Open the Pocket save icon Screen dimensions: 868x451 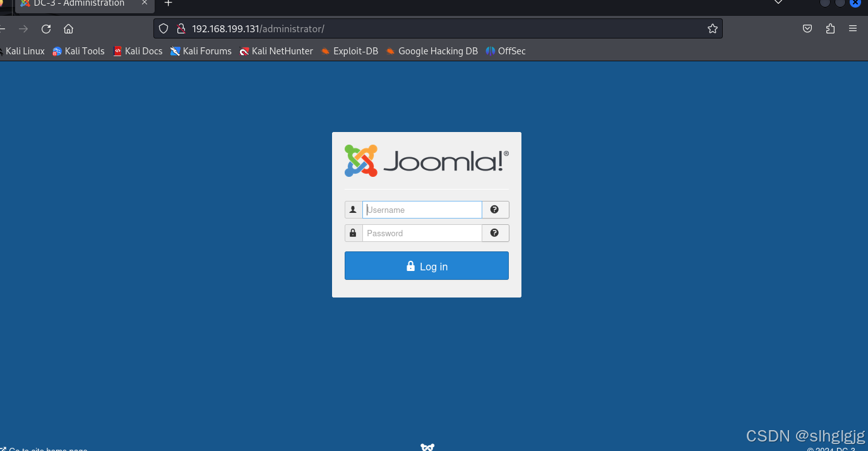point(807,28)
